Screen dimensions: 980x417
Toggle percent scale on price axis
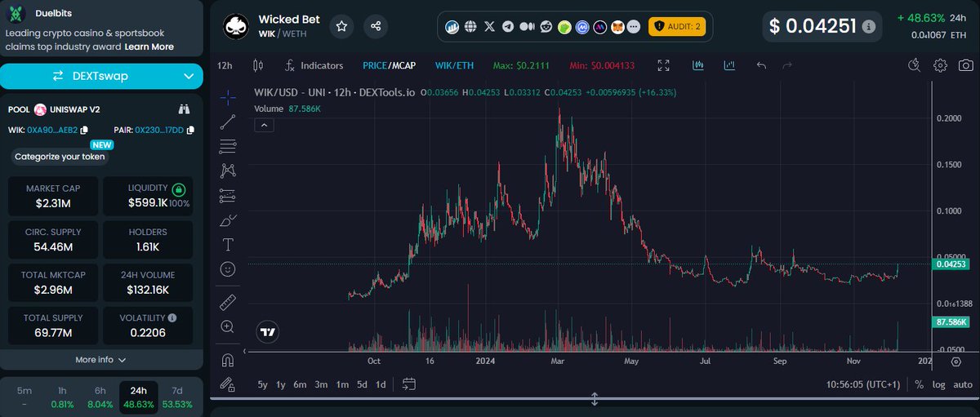point(920,384)
